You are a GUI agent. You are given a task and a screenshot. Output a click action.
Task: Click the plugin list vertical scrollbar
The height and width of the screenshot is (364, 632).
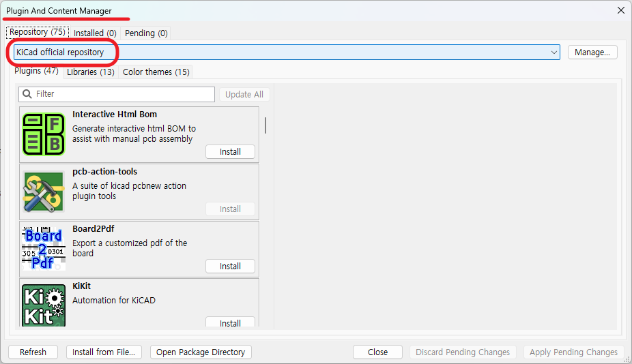coord(265,125)
